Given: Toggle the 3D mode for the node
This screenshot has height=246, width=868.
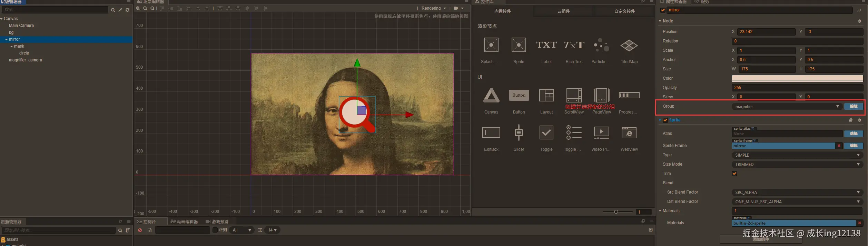Looking at the screenshot, I should pos(859,10).
